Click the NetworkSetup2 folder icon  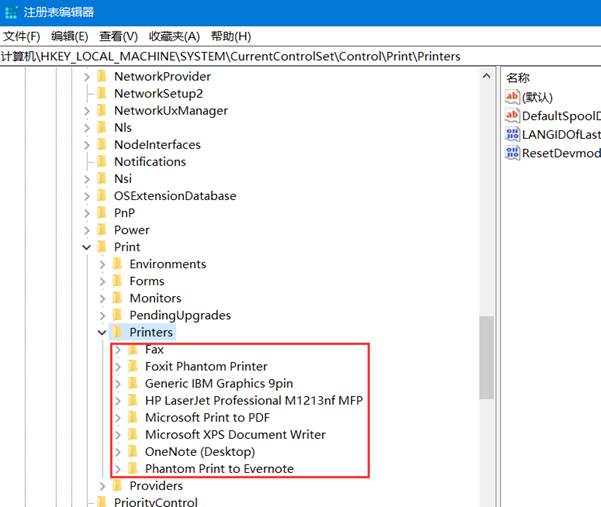pyautogui.click(x=102, y=94)
